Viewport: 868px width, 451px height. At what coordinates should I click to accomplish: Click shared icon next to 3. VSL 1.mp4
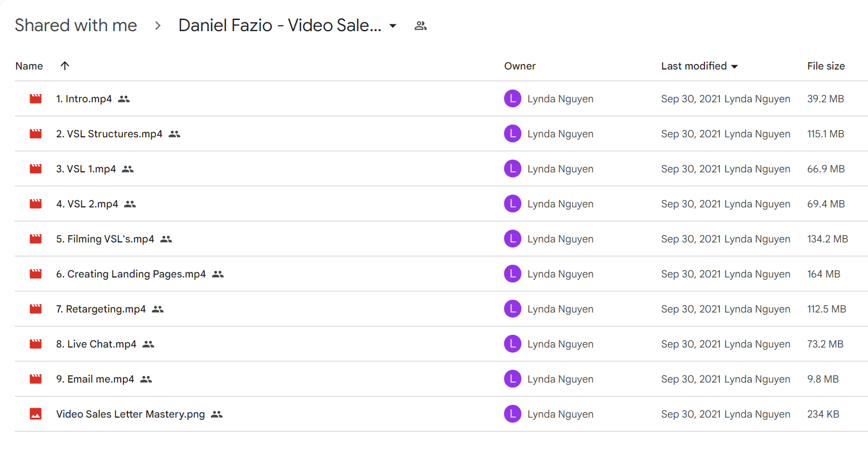(x=128, y=169)
